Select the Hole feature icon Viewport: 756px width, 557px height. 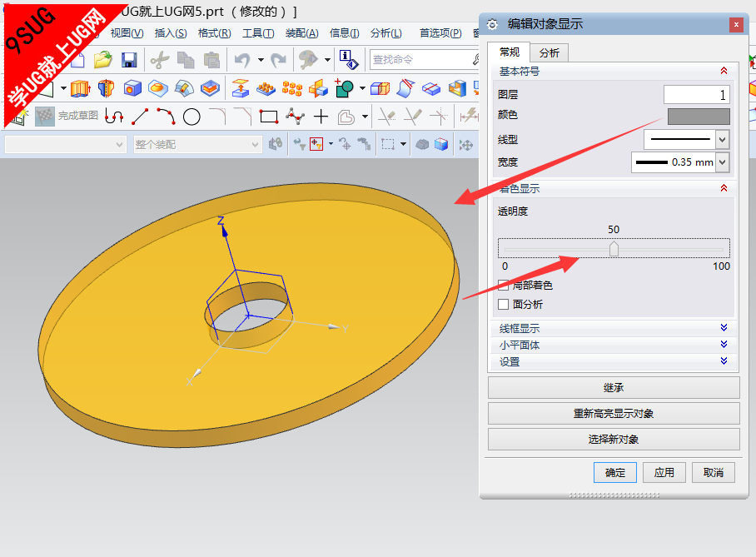132,87
